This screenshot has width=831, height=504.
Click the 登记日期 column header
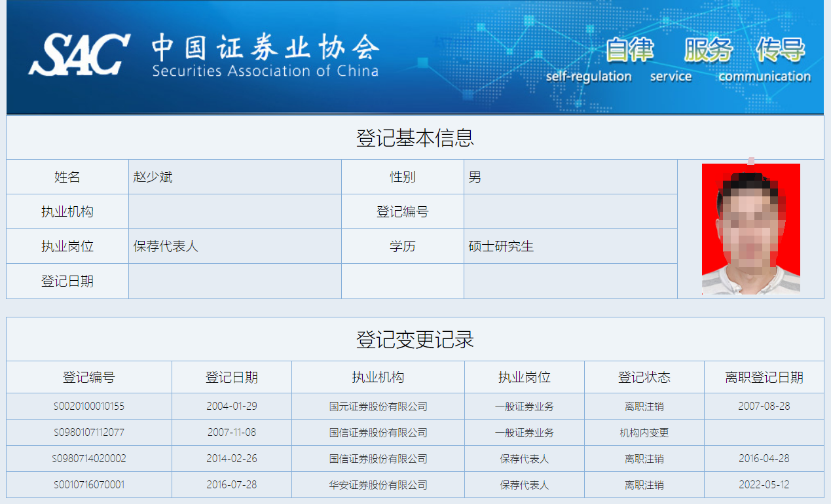(x=232, y=377)
